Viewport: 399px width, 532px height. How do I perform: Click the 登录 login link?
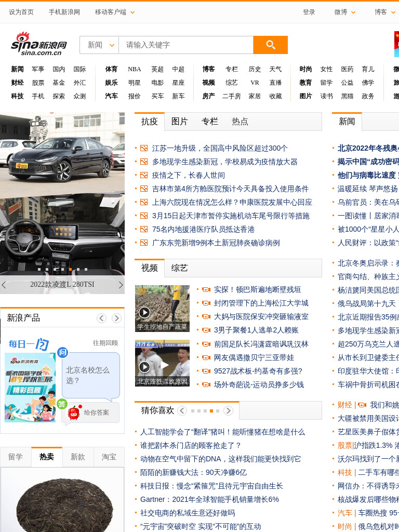click(x=309, y=12)
